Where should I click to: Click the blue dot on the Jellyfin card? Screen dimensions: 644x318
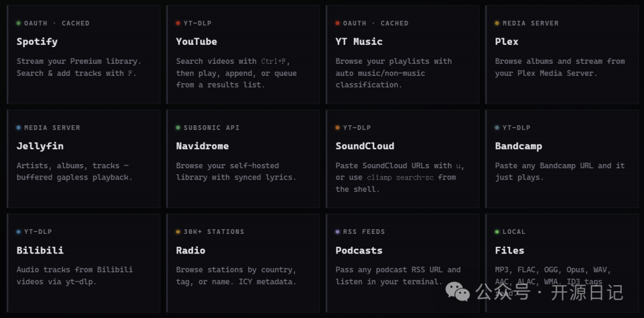pos(18,128)
